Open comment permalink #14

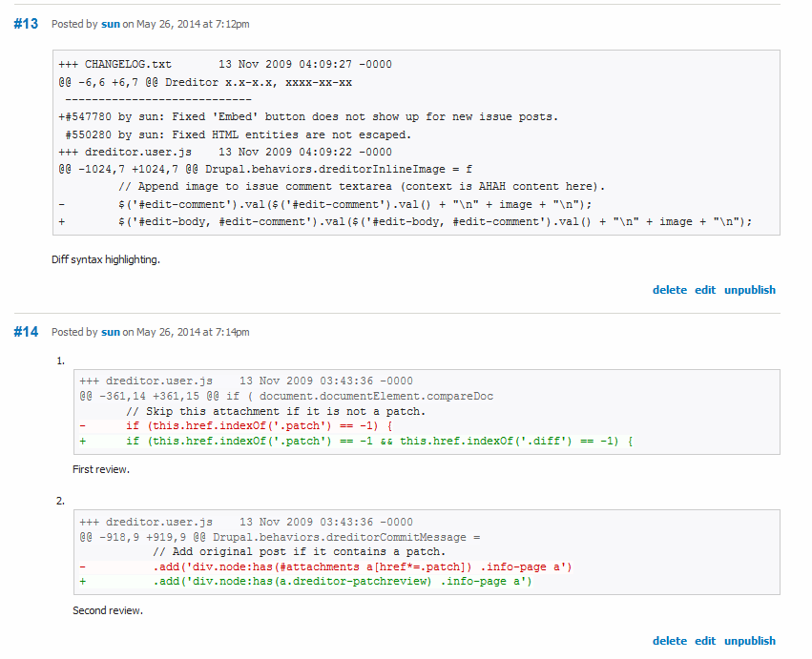pos(26,332)
